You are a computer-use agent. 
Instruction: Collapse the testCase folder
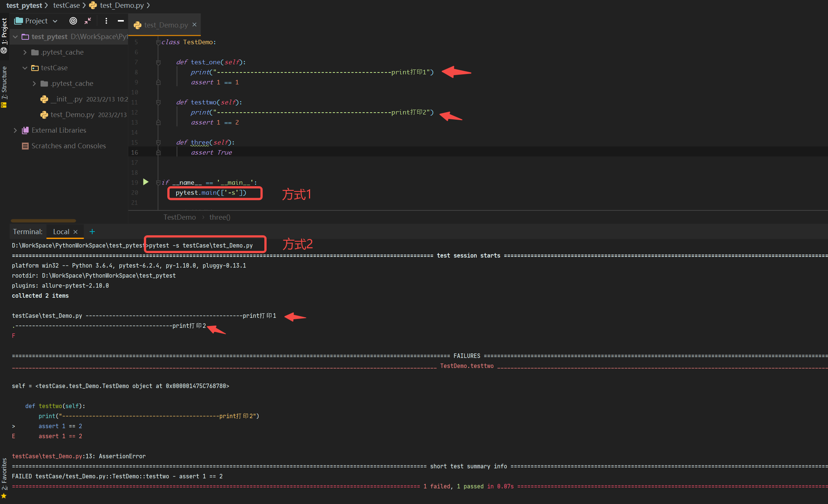point(25,68)
